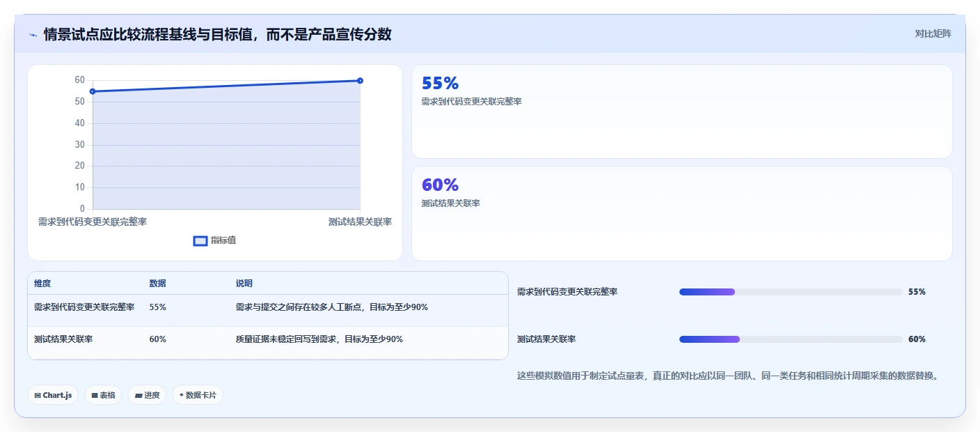
Task: Click the 55% data card value
Action: 440,84
